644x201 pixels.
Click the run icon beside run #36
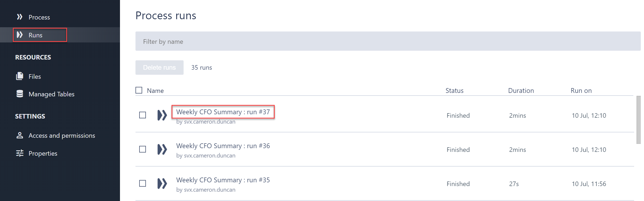coord(162,149)
